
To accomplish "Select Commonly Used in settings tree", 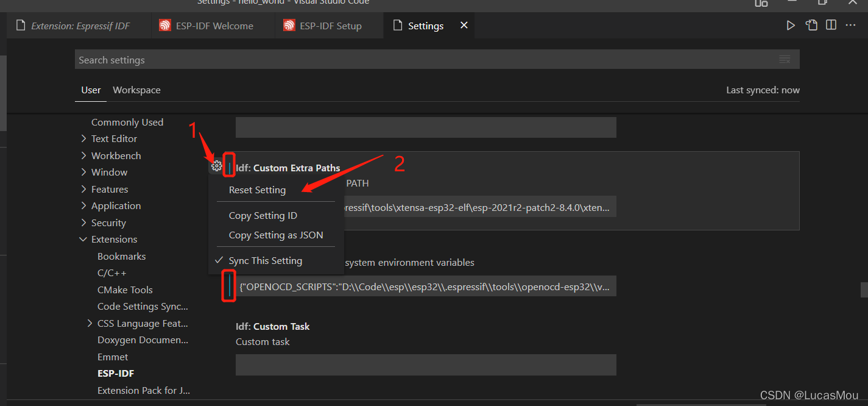I will [x=127, y=123].
